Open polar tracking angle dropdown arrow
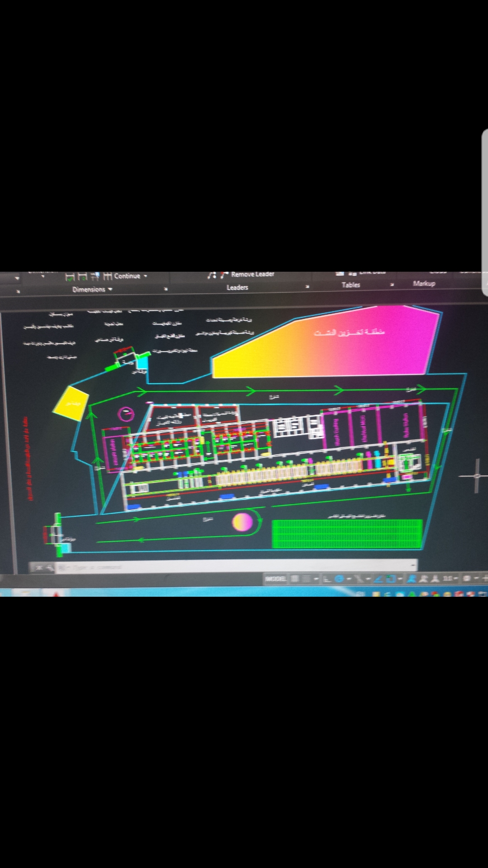Image resolution: width=488 pixels, height=868 pixels. (x=349, y=579)
